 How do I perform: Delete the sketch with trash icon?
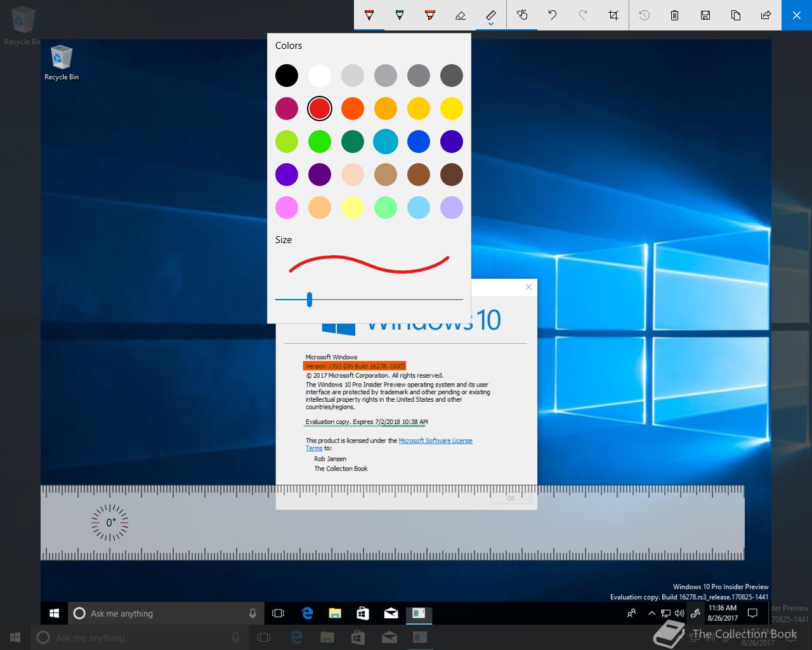(675, 15)
